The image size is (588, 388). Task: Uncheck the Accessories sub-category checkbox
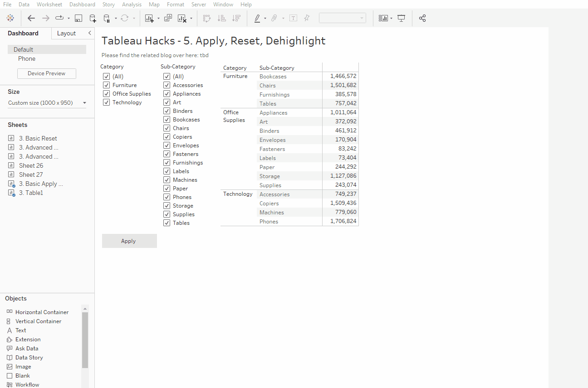(x=167, y=85)
